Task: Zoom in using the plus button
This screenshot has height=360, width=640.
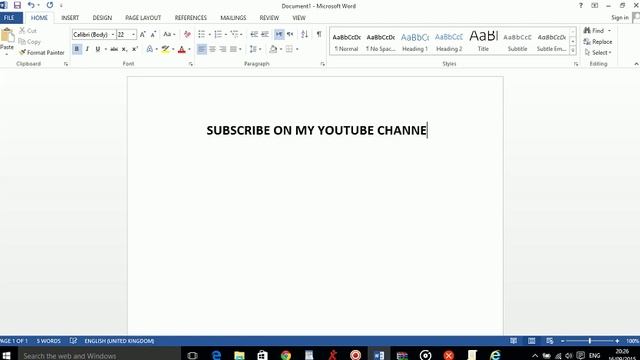Action: click(x=617, y=341)
